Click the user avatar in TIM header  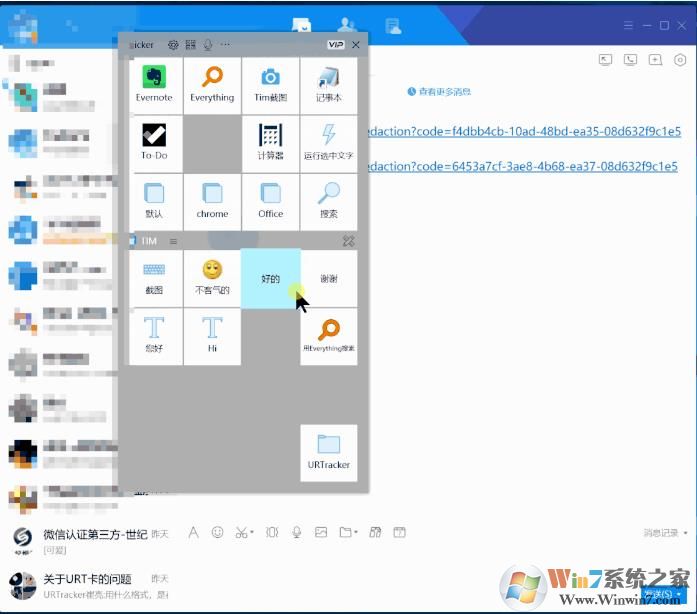23,27
